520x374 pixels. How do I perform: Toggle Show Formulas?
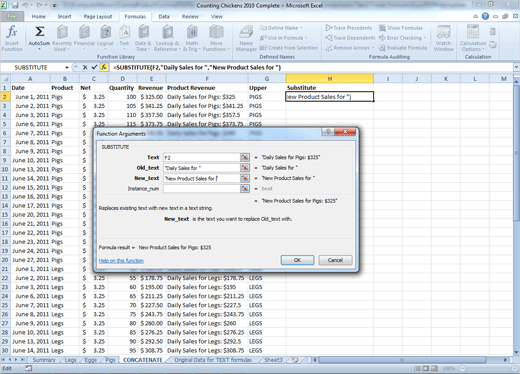point(401,28)
